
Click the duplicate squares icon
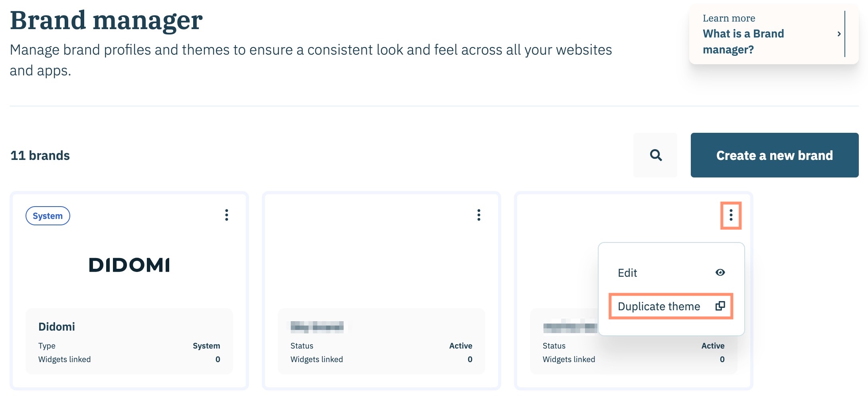pyautogui.click(x=720, y=306)
